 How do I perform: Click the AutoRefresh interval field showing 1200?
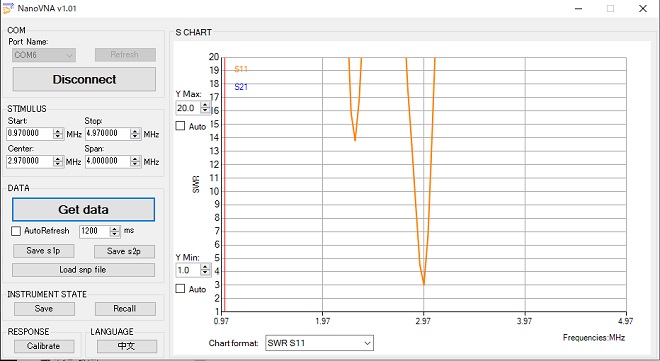tap(94, 231)
